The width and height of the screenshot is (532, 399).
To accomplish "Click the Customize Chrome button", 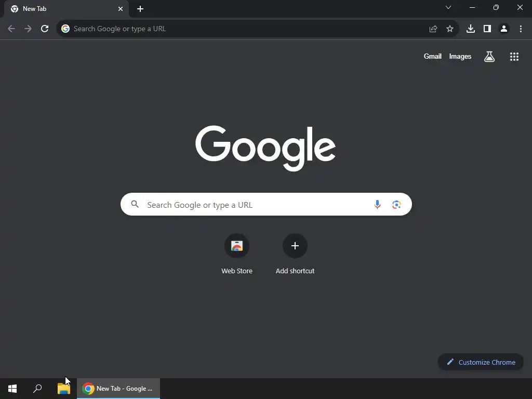I will point(481,362).
